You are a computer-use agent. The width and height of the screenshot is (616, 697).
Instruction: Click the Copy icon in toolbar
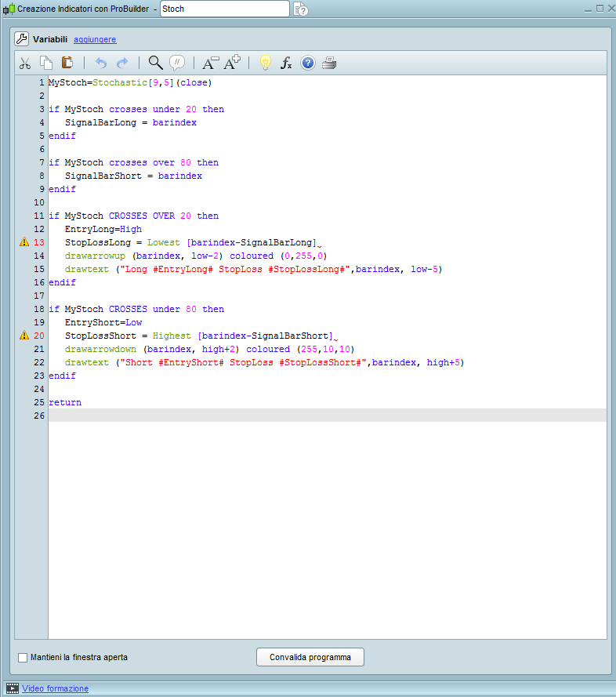click(x=46, y=64)
